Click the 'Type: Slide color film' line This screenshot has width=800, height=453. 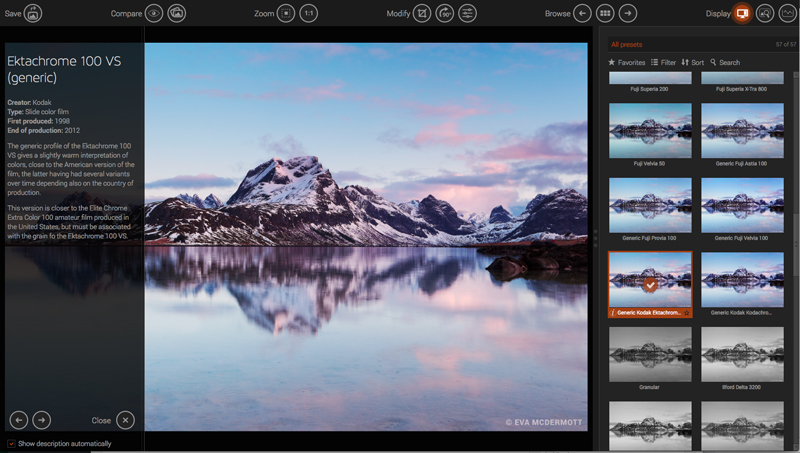(x=38, y=112)
